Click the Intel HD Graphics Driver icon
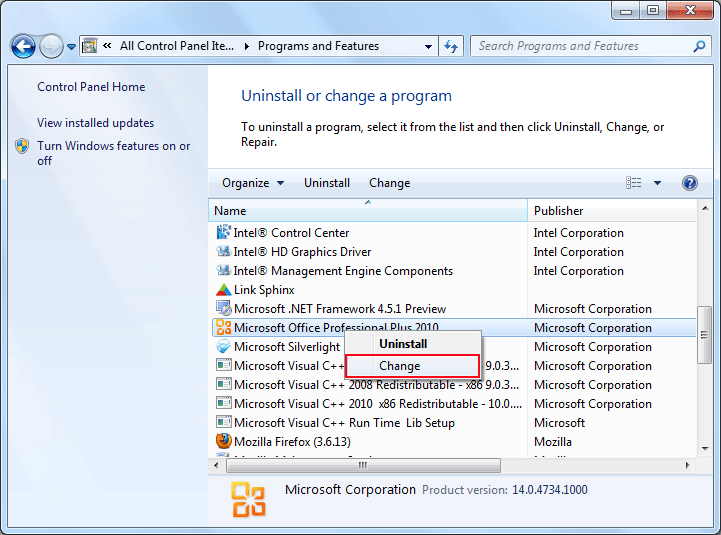Viewport: 721px width, 535px height. [x=223, y=251]
